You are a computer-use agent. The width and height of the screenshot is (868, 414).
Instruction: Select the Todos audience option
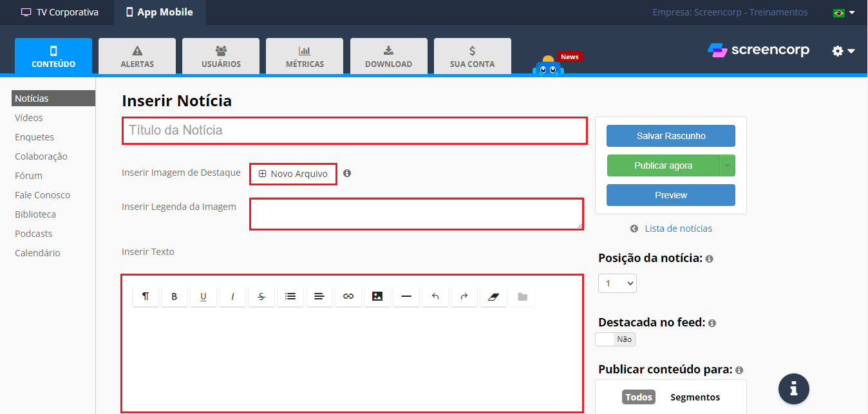638,397
